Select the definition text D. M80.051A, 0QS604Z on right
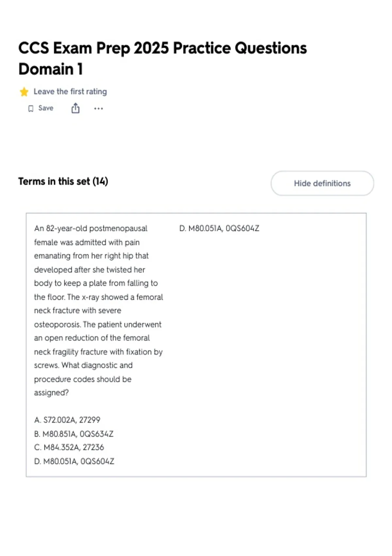The image size is (392, 556). pyautogui.click(x=219, y=228)
